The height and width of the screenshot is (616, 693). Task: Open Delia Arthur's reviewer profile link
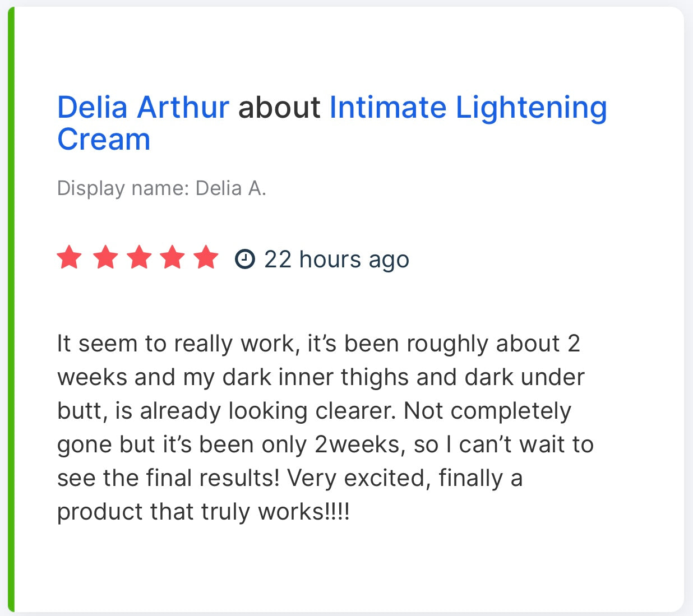[143, 108]
